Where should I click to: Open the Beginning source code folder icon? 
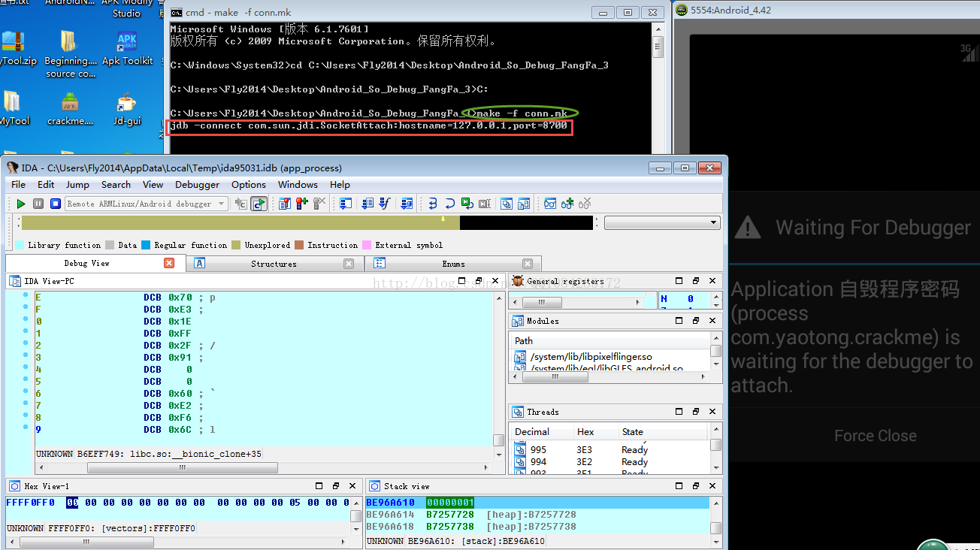coord(70,55)
